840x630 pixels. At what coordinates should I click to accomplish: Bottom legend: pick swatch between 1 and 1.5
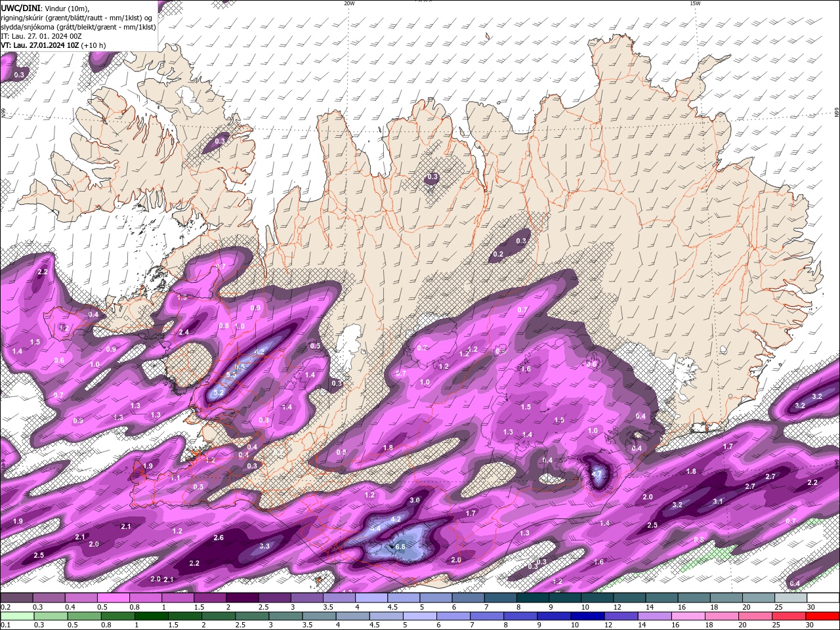click(x=152, y=616)
